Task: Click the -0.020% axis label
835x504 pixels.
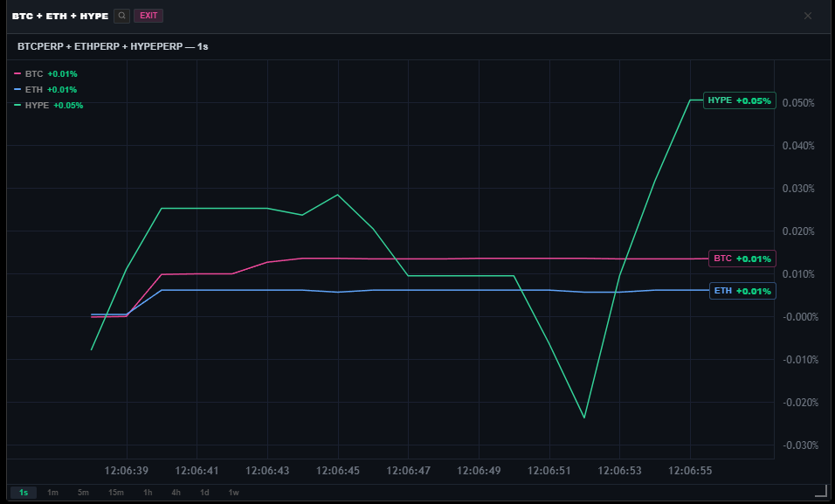Action: (800, 403)
